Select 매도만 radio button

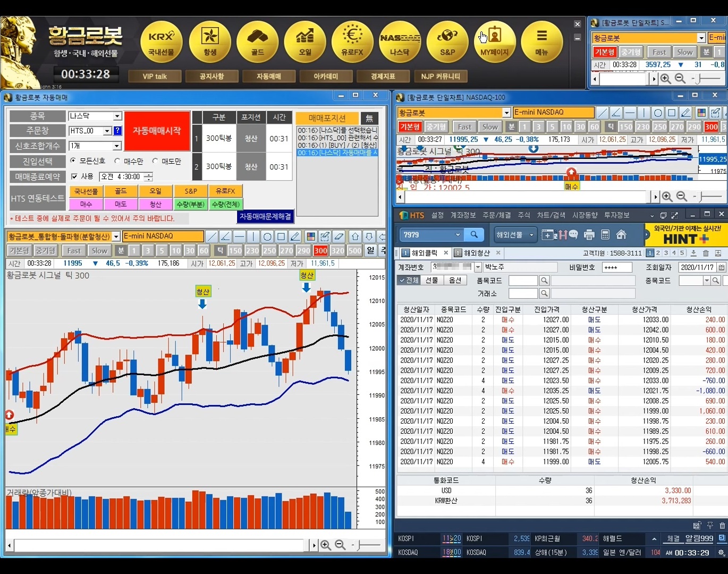coord(155,161)
